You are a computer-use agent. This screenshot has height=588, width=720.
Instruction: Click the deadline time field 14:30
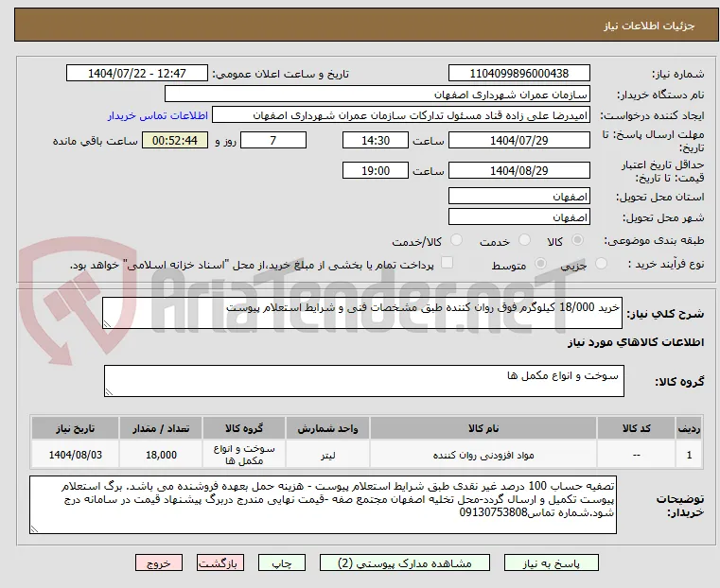tap(376, 140)
